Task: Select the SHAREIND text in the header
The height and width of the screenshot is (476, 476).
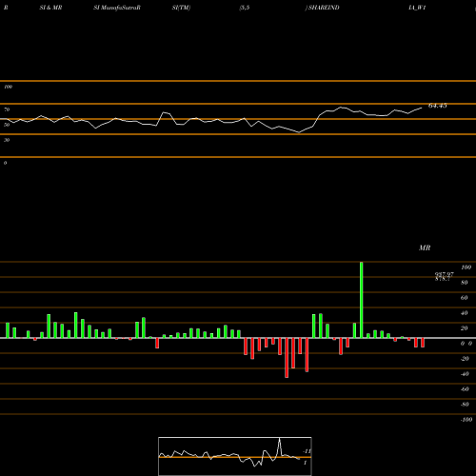Action: pos(324,8)
